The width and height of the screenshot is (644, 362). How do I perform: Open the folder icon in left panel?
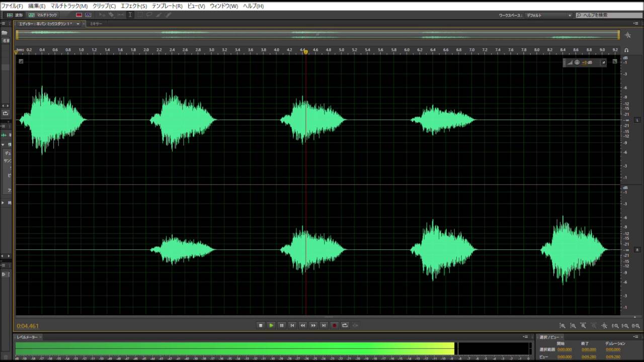coord(5,33)
